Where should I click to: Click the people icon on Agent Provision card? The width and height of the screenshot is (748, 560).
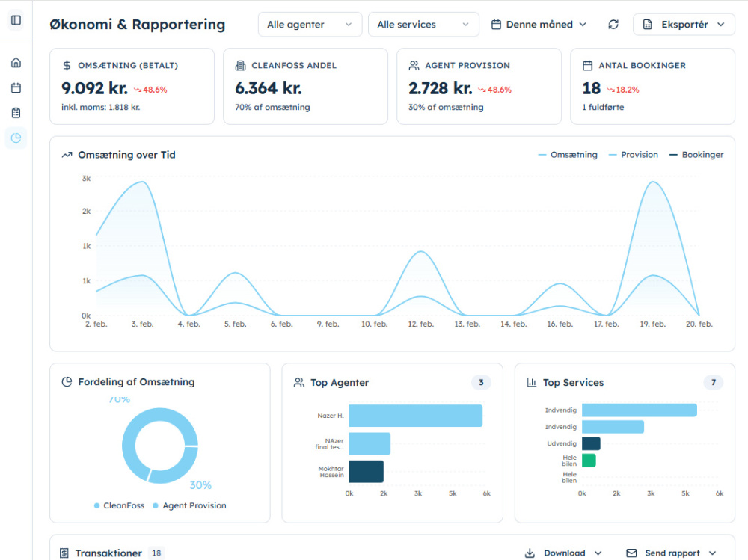coord(414,65)
